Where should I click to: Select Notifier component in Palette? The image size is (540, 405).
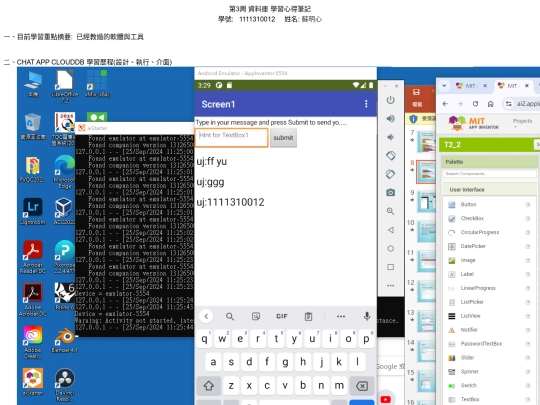point(469,330)
